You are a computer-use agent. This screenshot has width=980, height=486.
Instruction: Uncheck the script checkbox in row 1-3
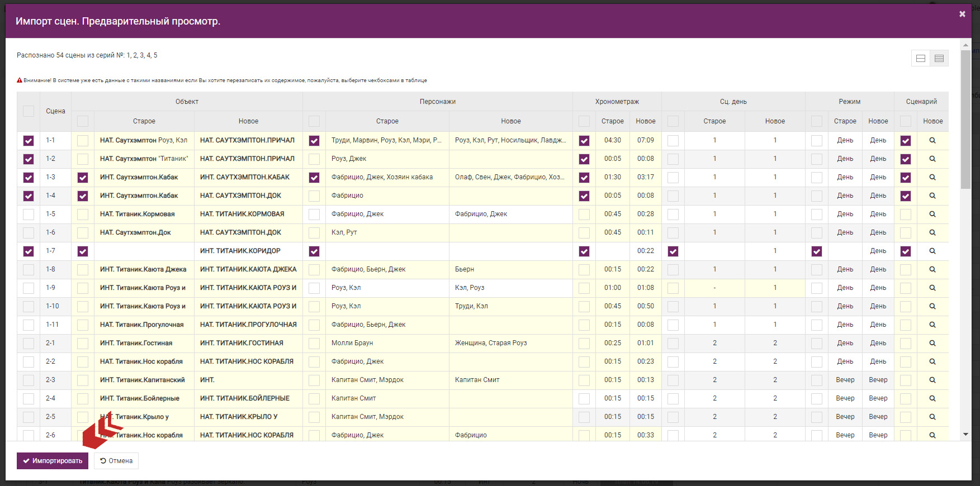pyautogui.click(x=906, y=178)
